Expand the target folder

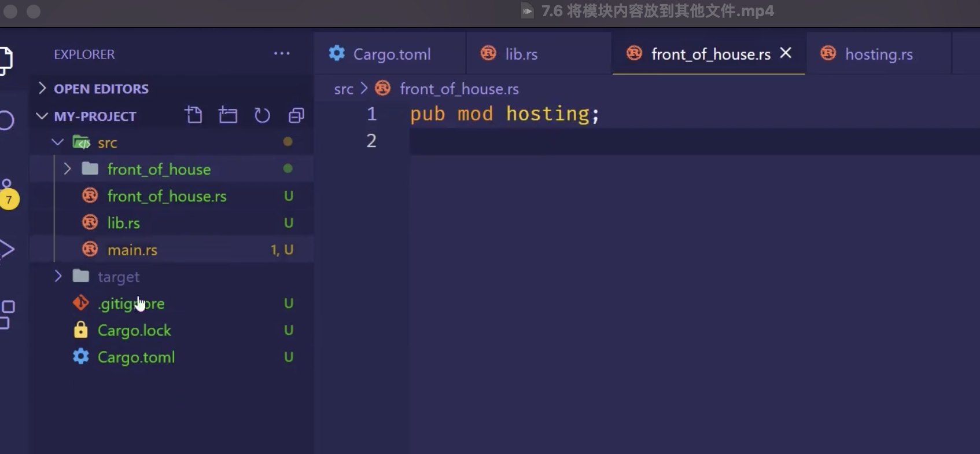pyautogui.click(x=58, y=276)
